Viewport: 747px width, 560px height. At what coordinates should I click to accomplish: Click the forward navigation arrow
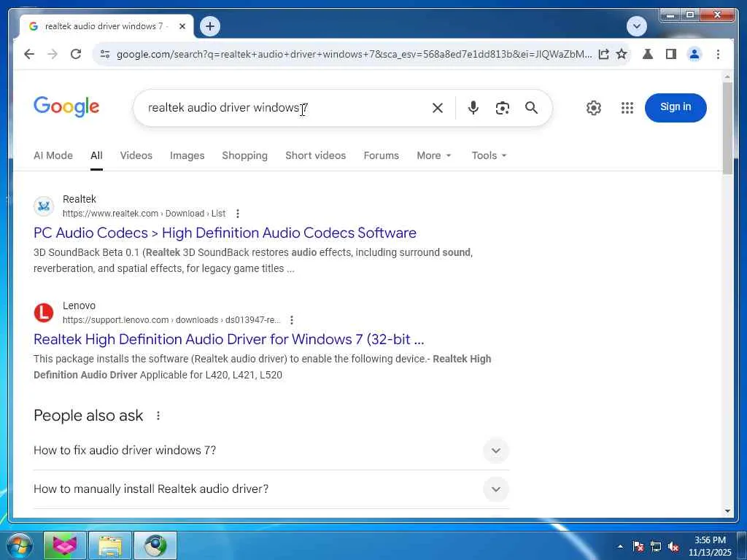pos(53,54)
